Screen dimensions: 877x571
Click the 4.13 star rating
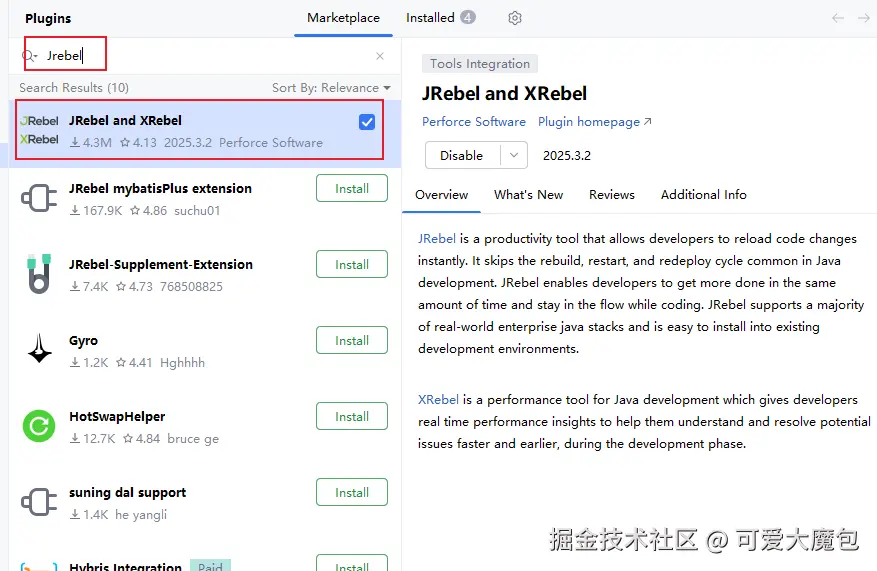(x=139, y=143)
